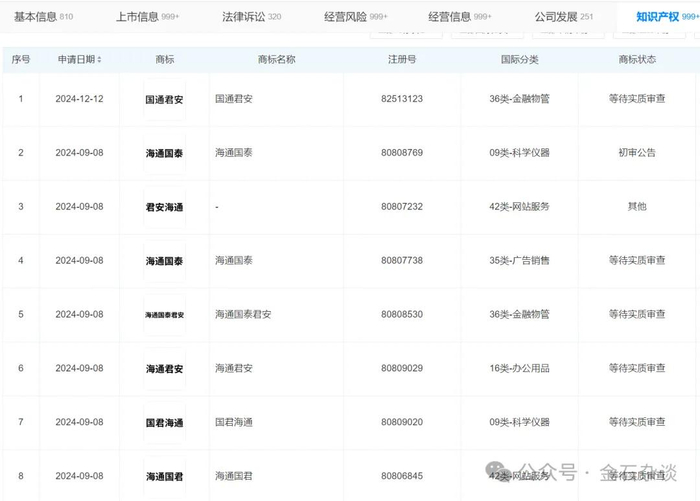This screenshot has width=700, height=501.
Task: Click the 国际分类 column header
Action: pos(520,59)
